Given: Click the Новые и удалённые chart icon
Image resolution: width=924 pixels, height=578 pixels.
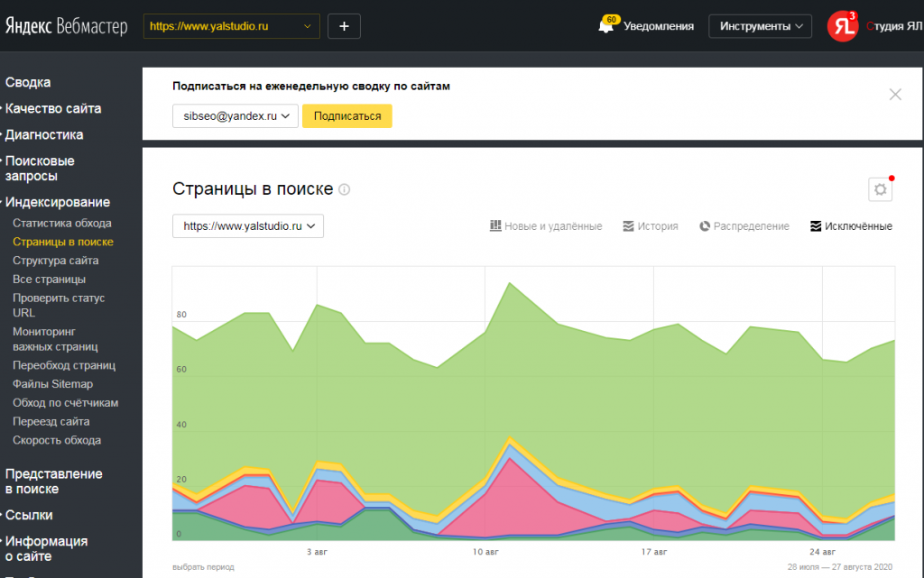Looking at the screenshot, I should 495,226.
